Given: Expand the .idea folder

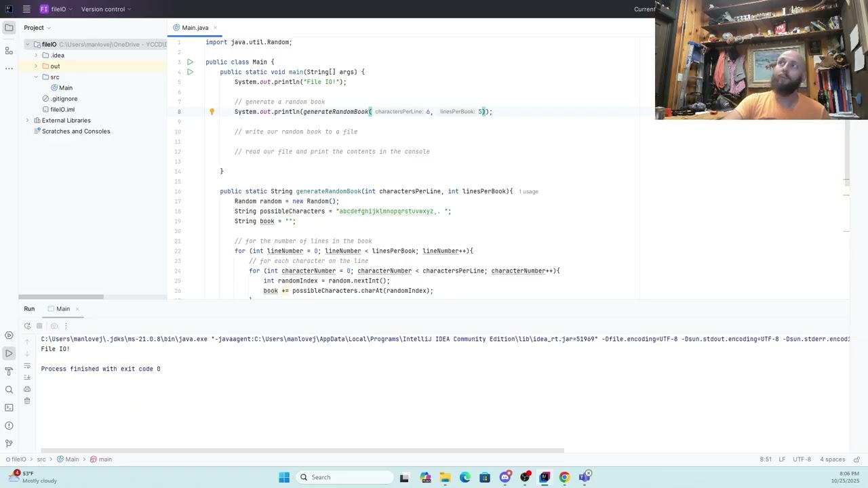Looking at the screenshot, I should 36,56.
